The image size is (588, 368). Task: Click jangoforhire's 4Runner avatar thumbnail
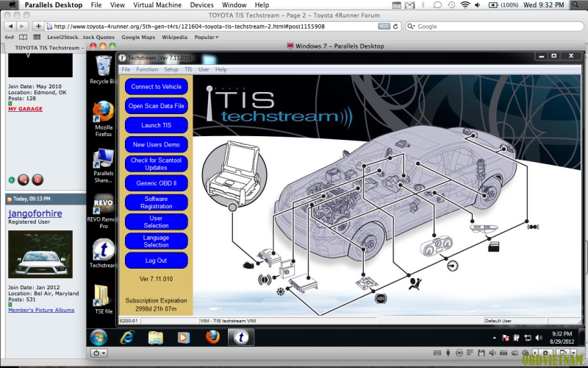[40, 254]
